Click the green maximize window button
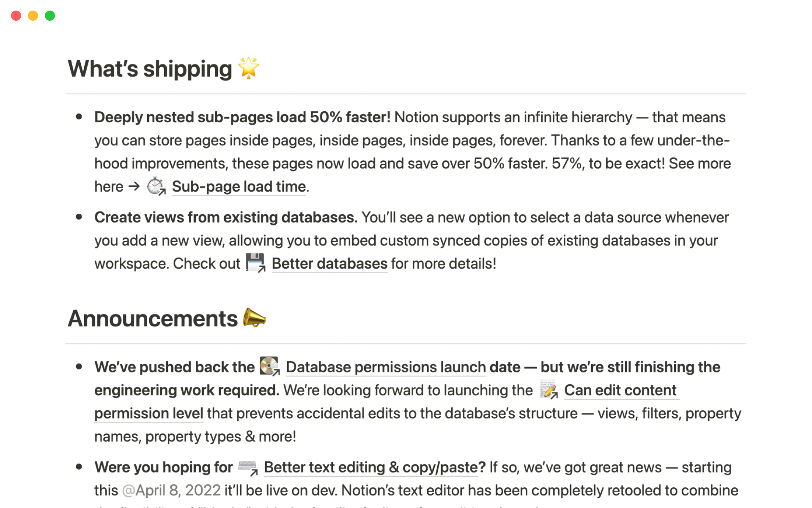The image size is (812, 508). tap(50, 16)
